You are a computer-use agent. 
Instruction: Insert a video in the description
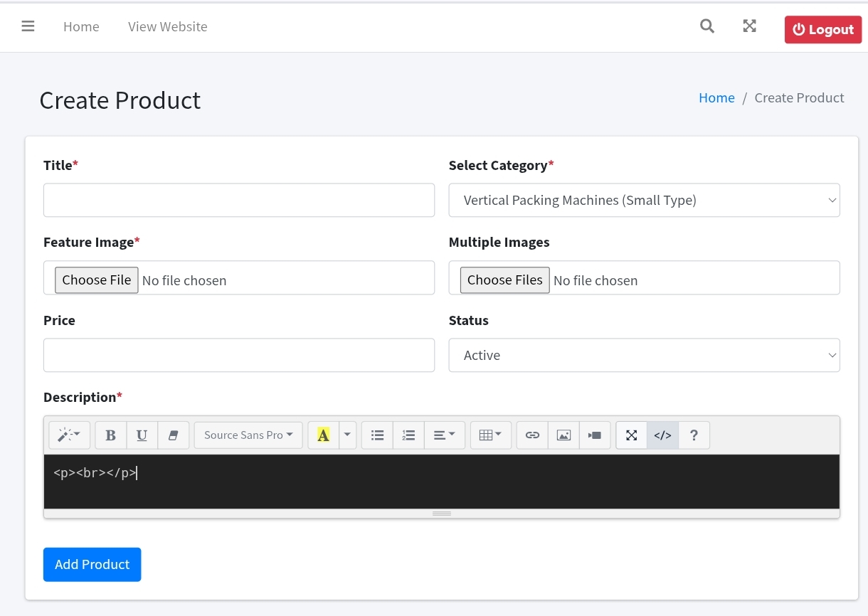(x=595, y=435)
